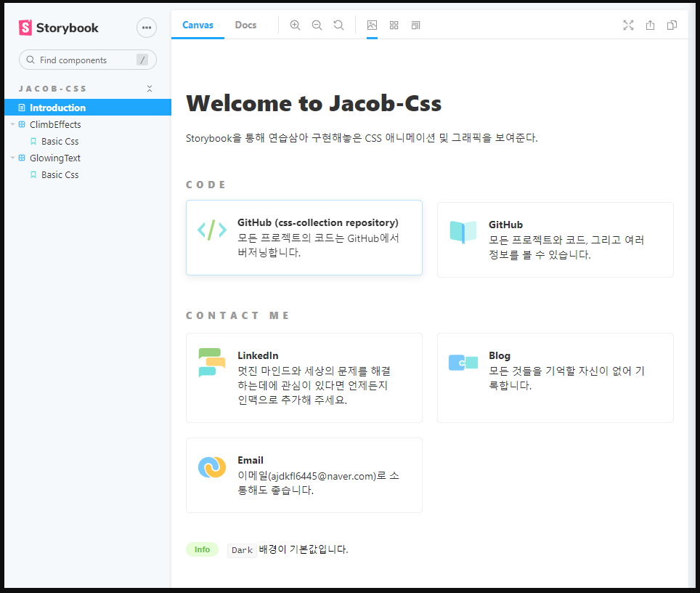Click the Storybook logo
700x593 pixels.
(x=59, y=28)
